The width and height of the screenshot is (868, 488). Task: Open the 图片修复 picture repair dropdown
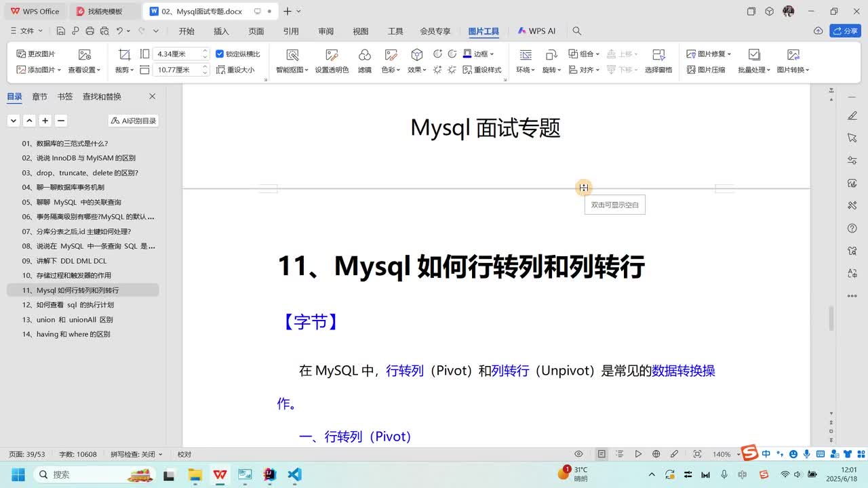tap(709, 54)
